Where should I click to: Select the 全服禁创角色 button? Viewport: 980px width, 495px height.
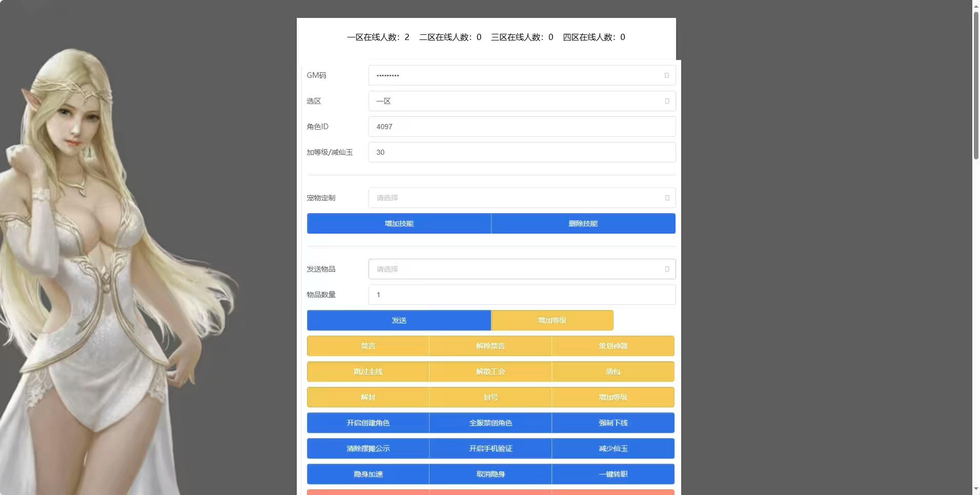point(491,423)
